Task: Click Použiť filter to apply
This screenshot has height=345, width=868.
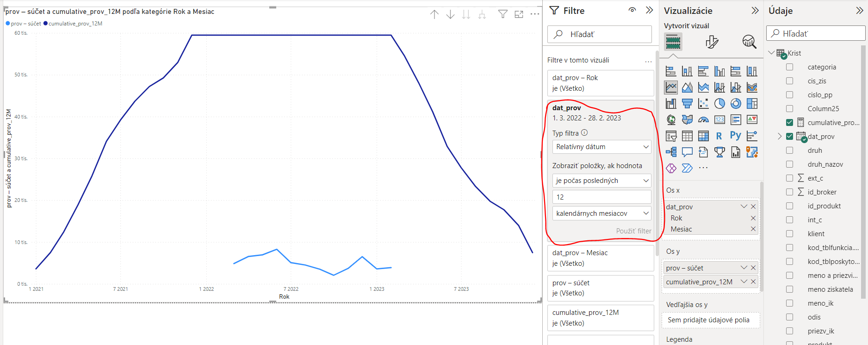Action: coord(633,231)
